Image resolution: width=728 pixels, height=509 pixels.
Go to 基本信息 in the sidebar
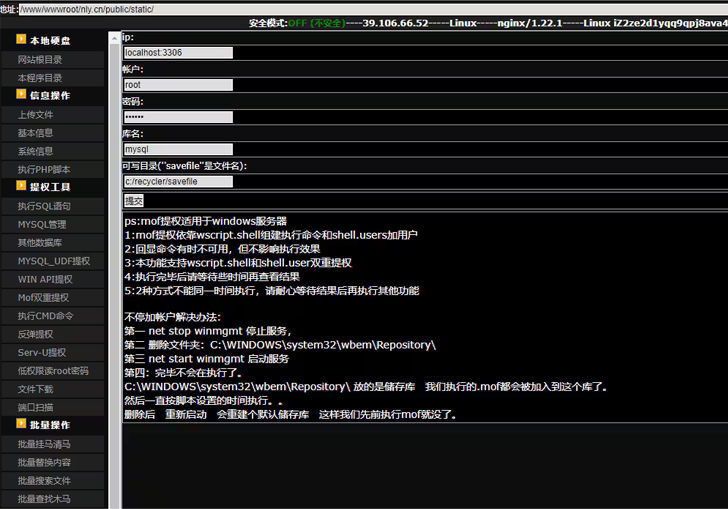36,133
